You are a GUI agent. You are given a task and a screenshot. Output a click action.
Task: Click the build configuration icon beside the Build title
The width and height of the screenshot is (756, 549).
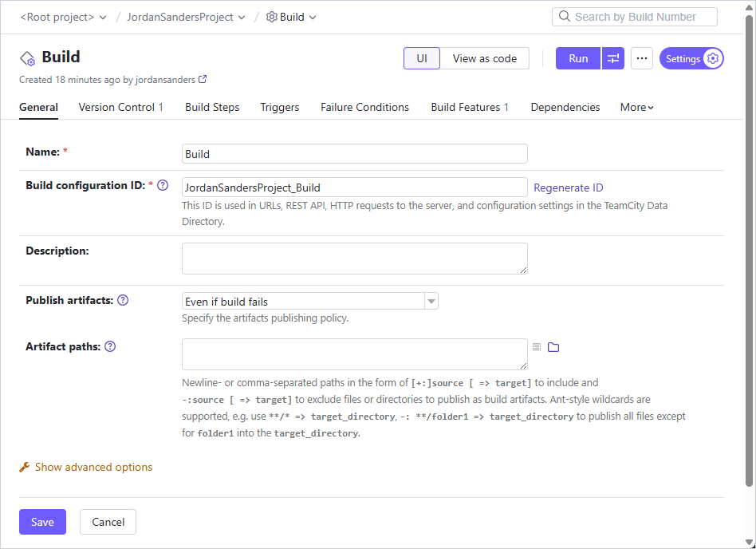point(27,58)
